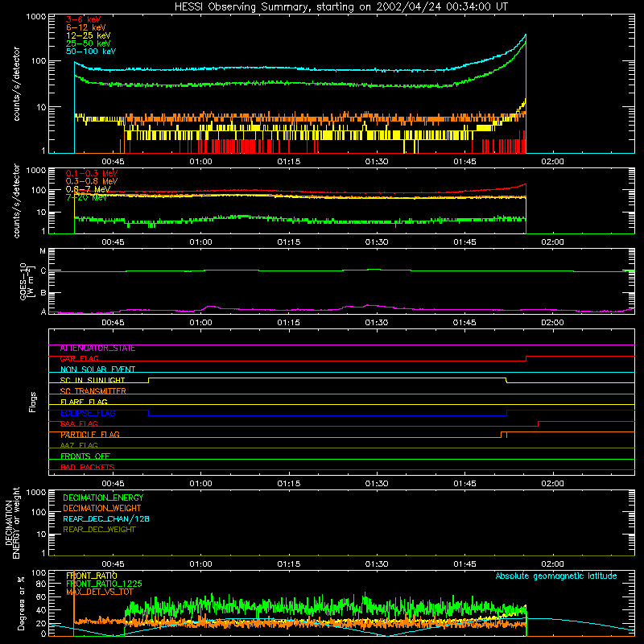The height and width of the screenshot is (644, 644).
Task: Click the FRONTS_OFF flag label
Action: 85,456
